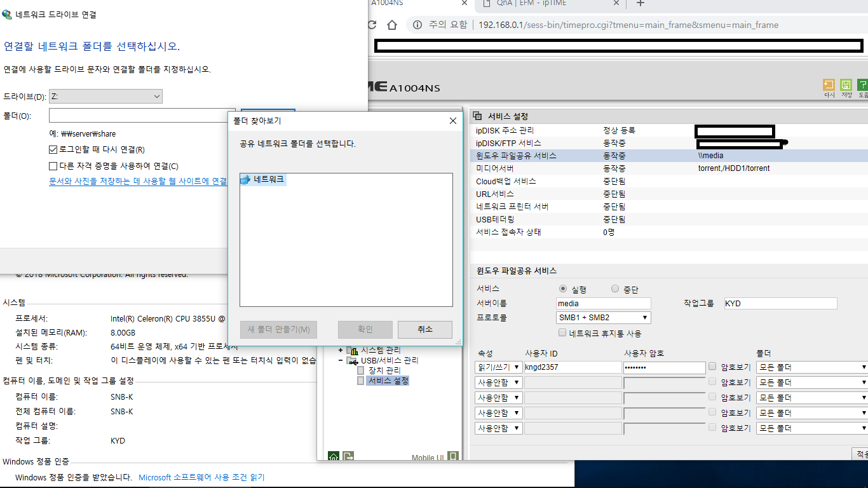Collapse the USB/서비스 관리 tree node
The height and width of the screenshot is (488, 868).
pos(341,361)
